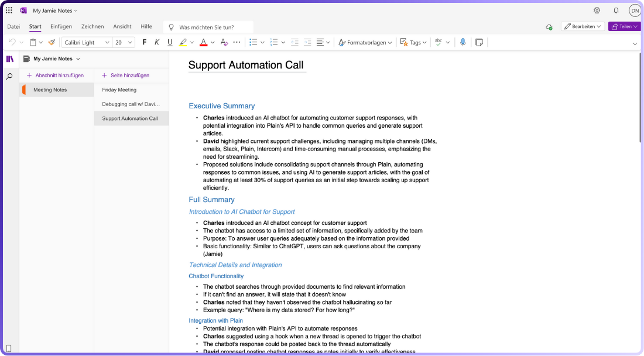The width and height of the screenshot is (644, 356).
Task: Open alignment dropdown arrow
Action: tap(328, 42)
